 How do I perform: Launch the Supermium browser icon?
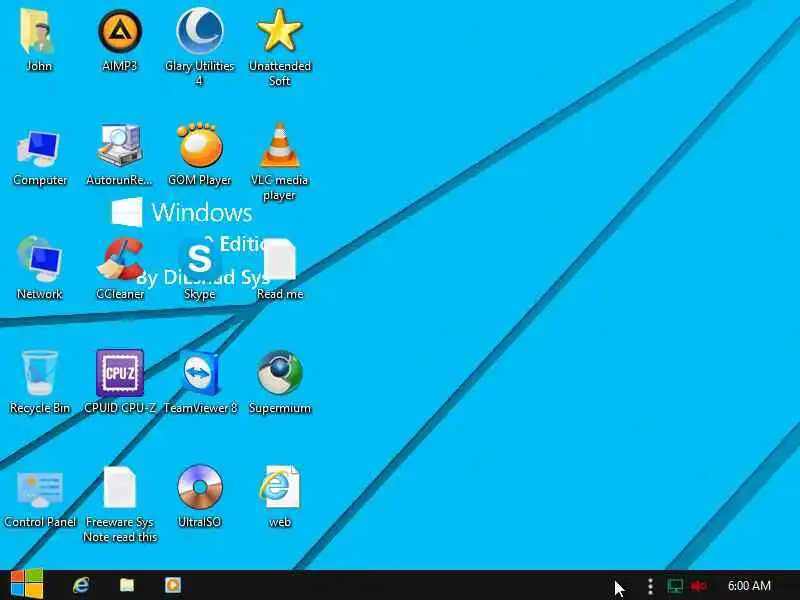[280, 373]
